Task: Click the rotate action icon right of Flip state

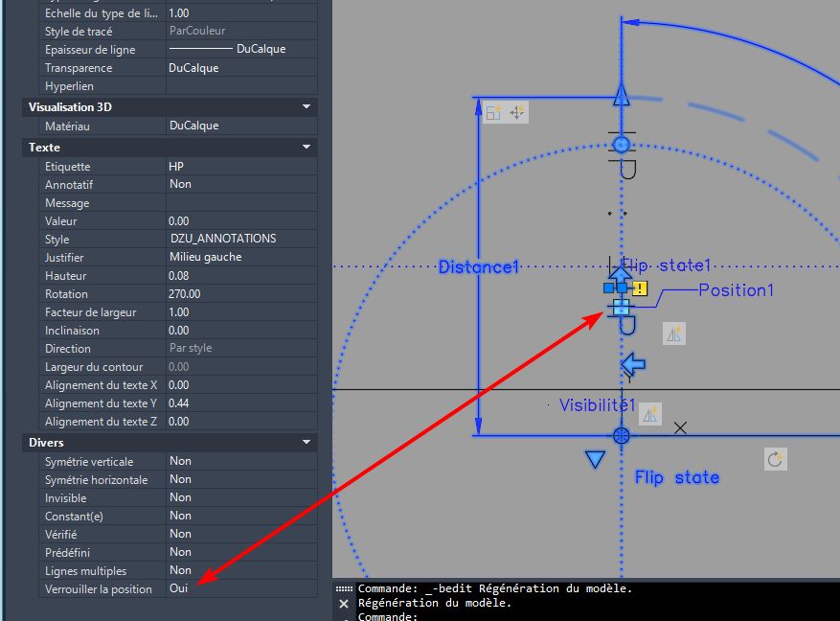Action: (775, 459)
